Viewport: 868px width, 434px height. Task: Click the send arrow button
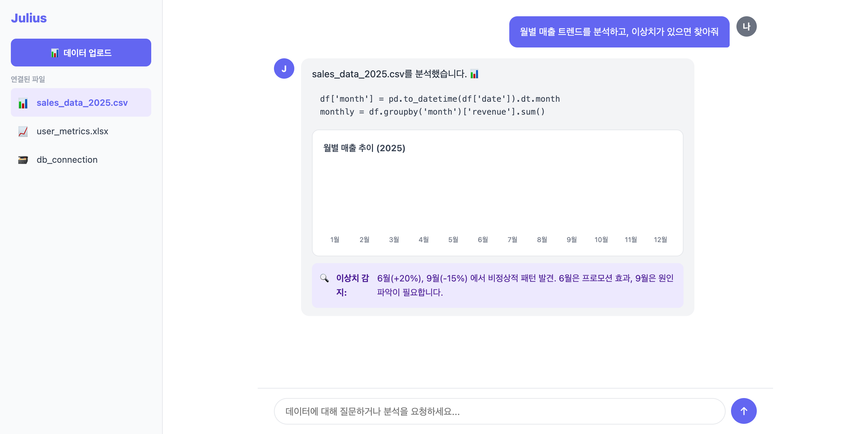click(744, 411)
